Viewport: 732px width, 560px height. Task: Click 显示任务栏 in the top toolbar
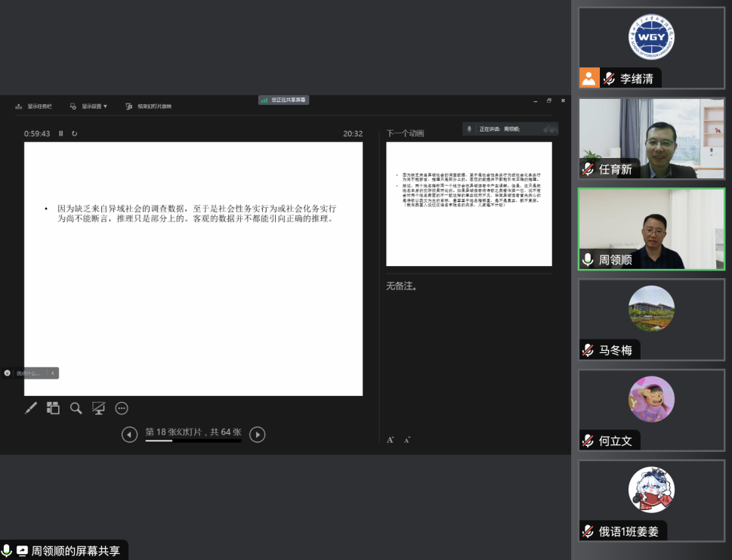point(35,107)
